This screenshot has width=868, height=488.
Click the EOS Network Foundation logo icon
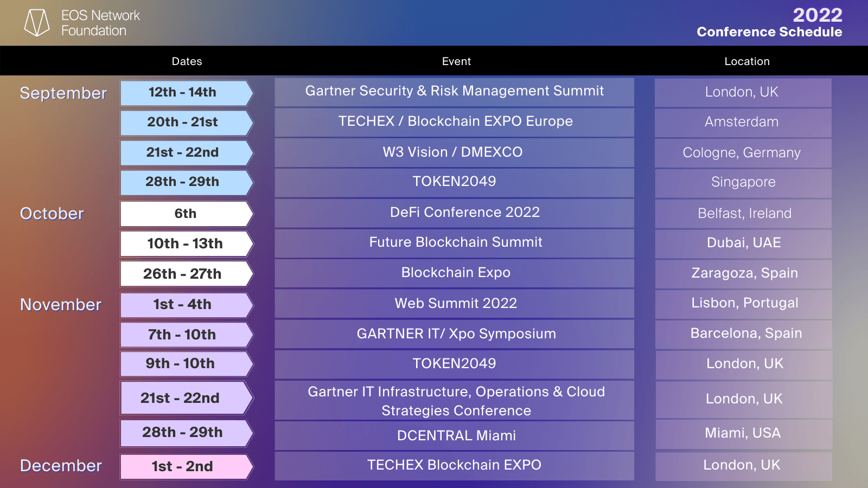(37, 23)
